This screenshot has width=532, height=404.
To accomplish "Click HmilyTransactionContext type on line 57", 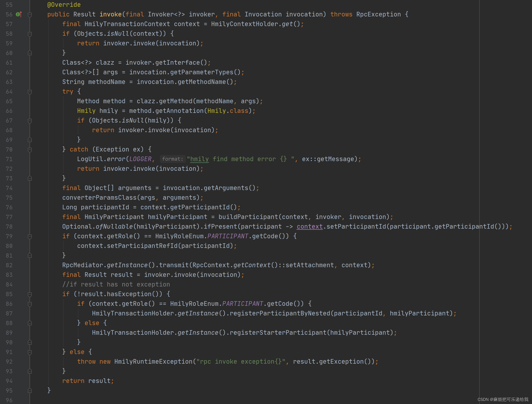I will (x=127, y=24).
